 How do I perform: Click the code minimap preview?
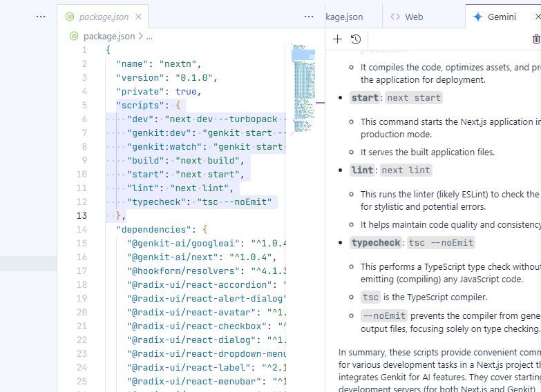[x=303, y=83]
